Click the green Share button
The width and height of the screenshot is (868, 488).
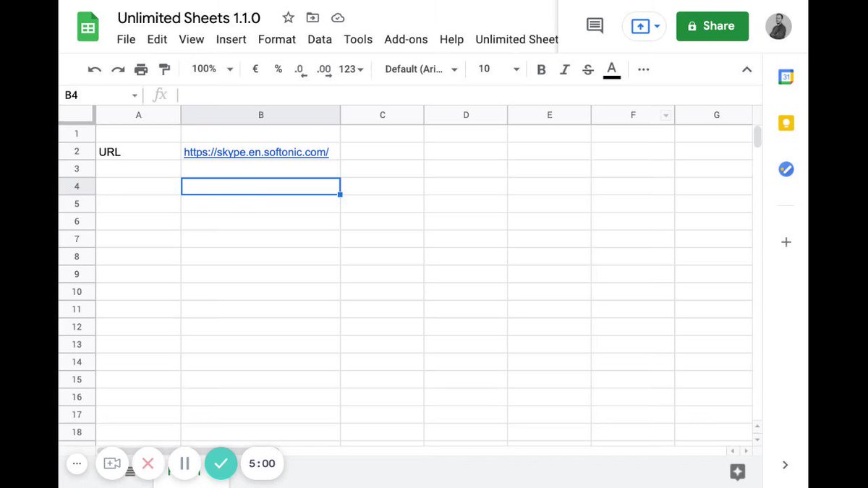tap(712, 26)
